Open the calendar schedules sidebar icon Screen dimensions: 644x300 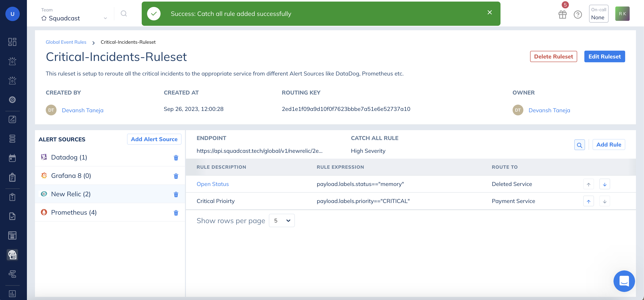(12, 158)
